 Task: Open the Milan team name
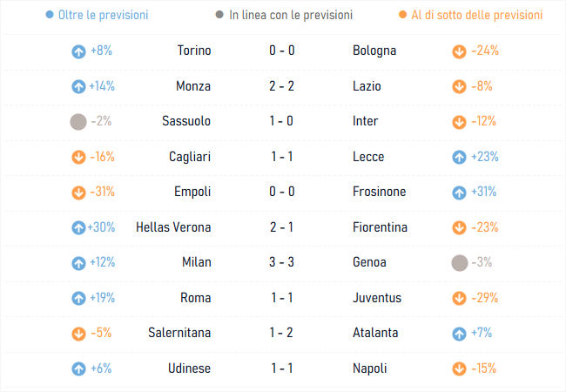[x=197, y=262]
